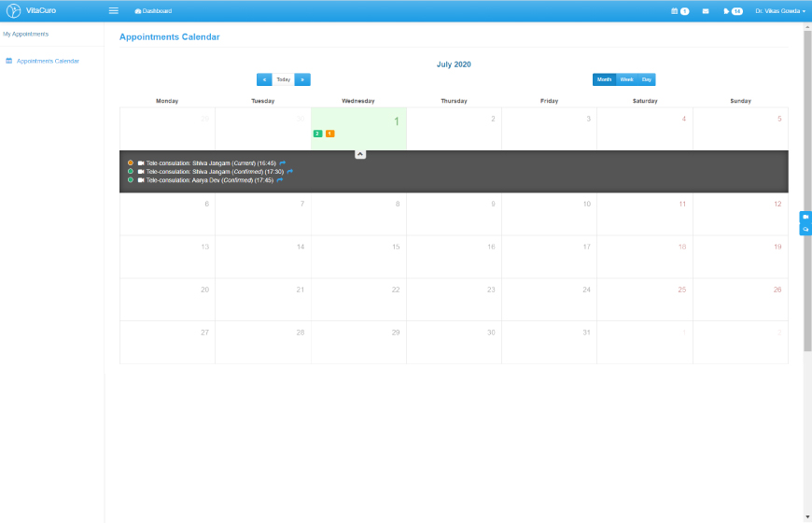
Task: Click the VitaCuro logo icon
Action: 13,10
